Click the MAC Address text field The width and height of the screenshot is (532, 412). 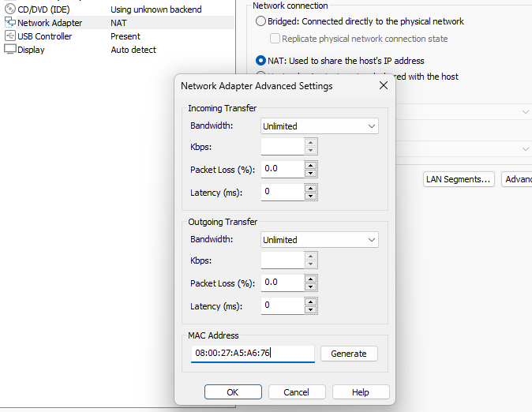point(252,354)
